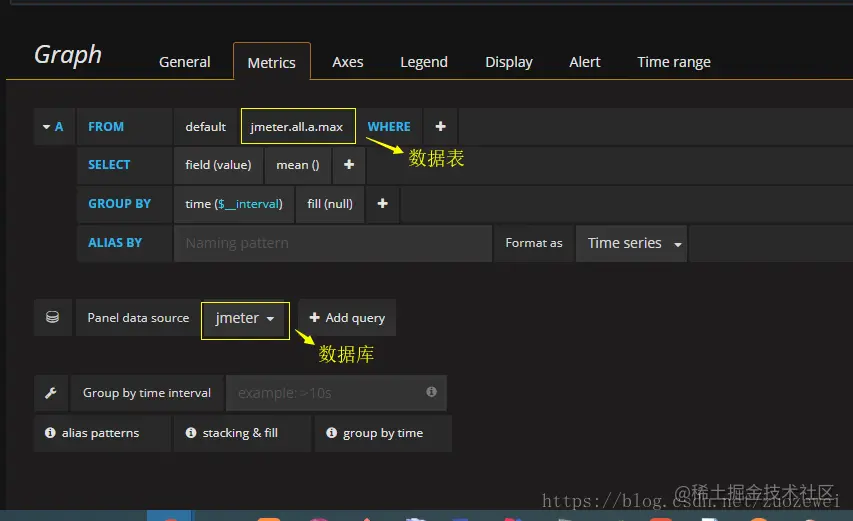Switch to Time range tab
Image resolution: width=853 pixels, height=521 pixels.
[673, 62]
